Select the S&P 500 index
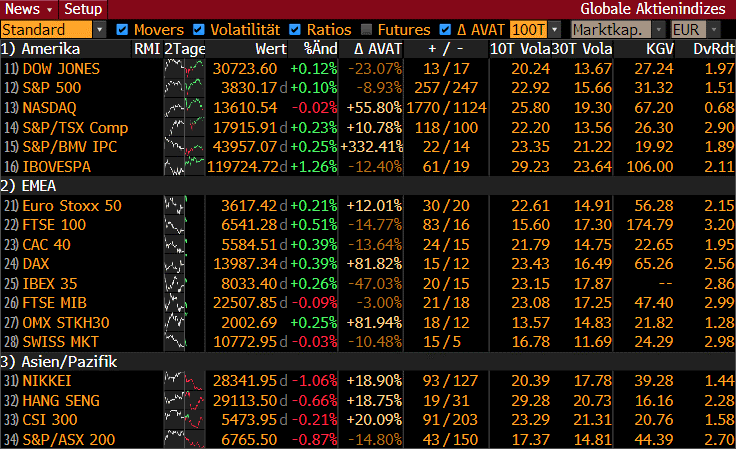The image size is (736, 449). (x=52, y=88)
